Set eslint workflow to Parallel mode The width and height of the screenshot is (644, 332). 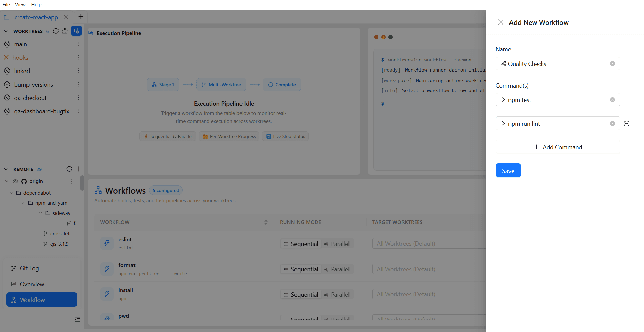click(337, 244)
